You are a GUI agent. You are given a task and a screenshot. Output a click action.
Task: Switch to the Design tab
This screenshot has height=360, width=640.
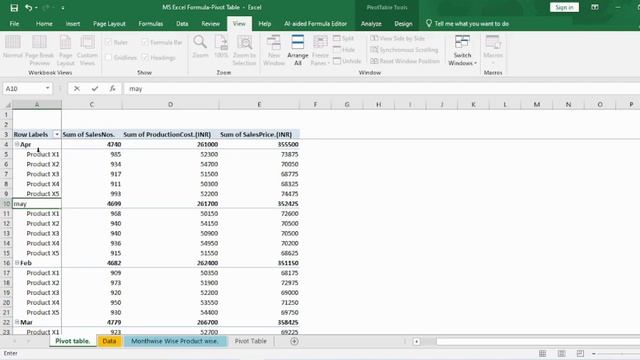[403, 24]
